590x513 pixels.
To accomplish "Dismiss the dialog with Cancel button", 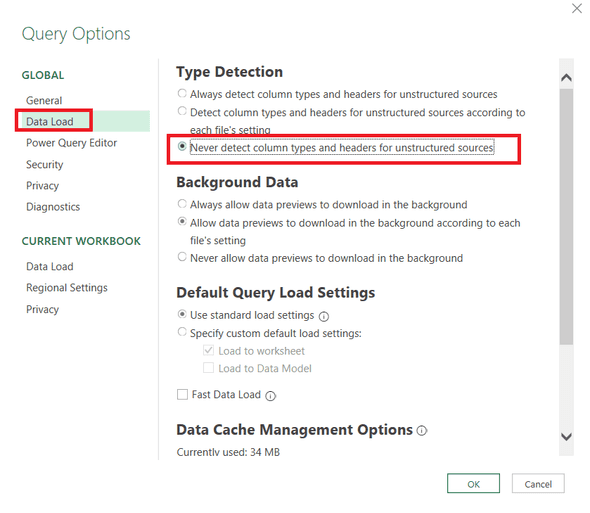I will click(x=538, y=483).
